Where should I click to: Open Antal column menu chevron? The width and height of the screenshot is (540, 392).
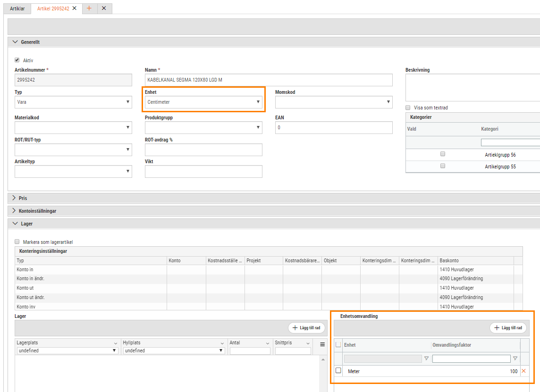click(x=268, y=343)
